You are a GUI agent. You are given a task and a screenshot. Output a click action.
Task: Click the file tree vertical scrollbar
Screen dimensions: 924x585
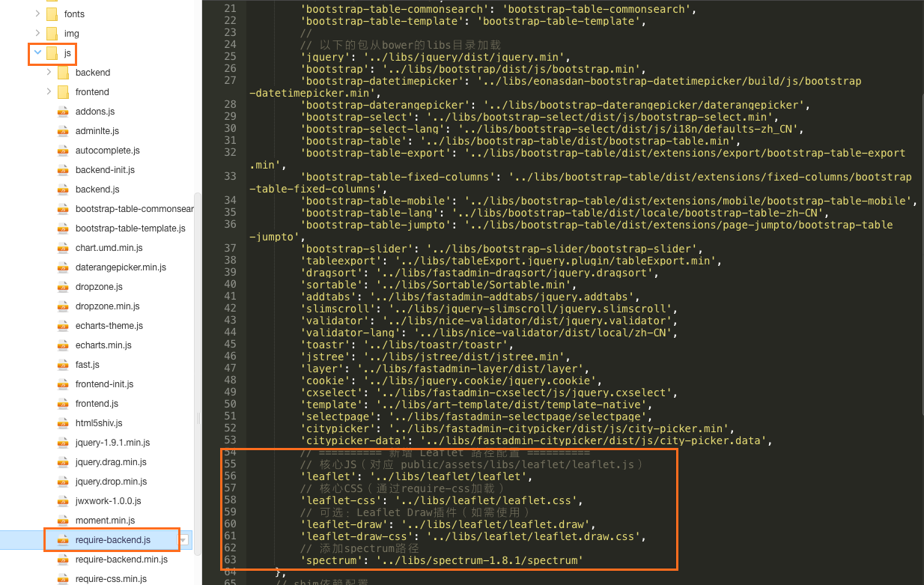(x=198, y=375)
